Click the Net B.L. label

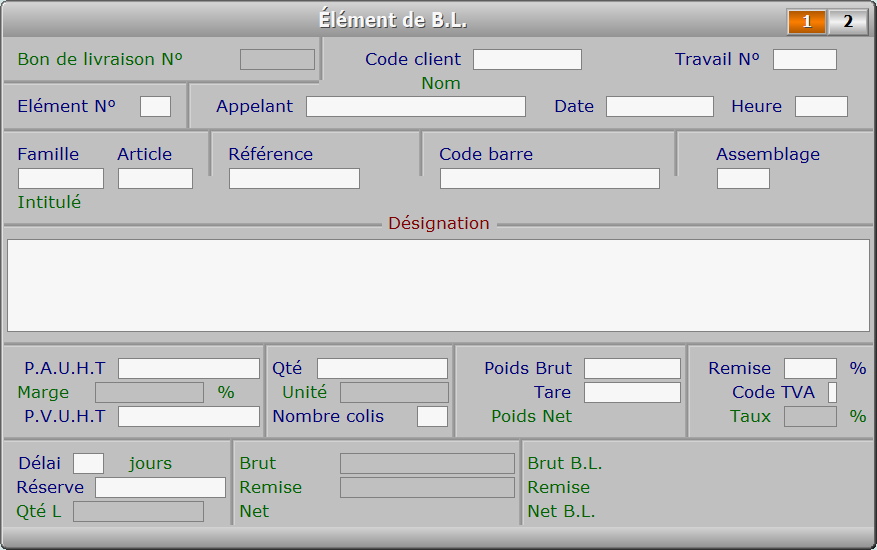point(562,511)
